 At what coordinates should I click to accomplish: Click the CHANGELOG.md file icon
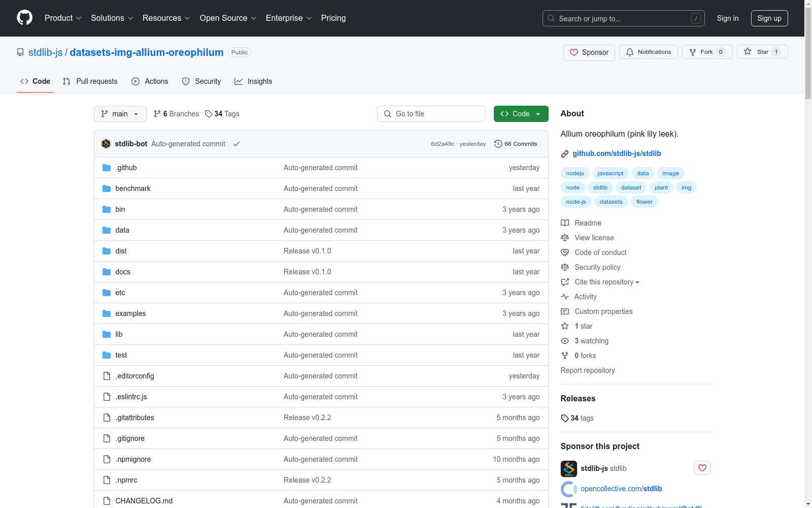pos(107,501)
